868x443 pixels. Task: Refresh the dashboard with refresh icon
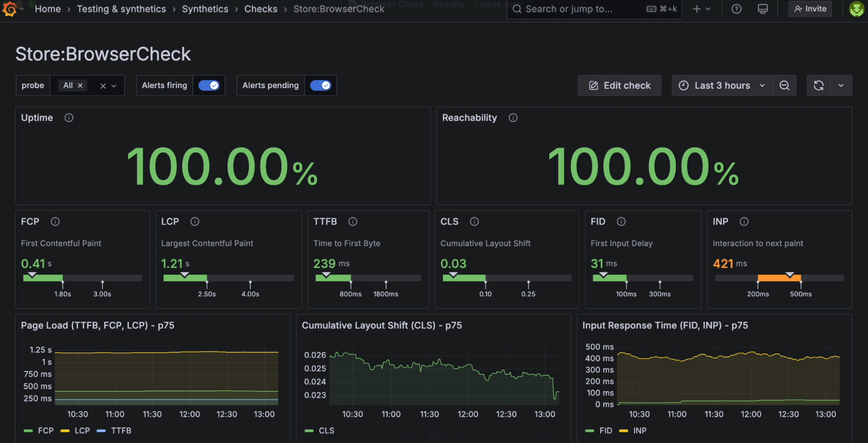(x=818, y=86)
